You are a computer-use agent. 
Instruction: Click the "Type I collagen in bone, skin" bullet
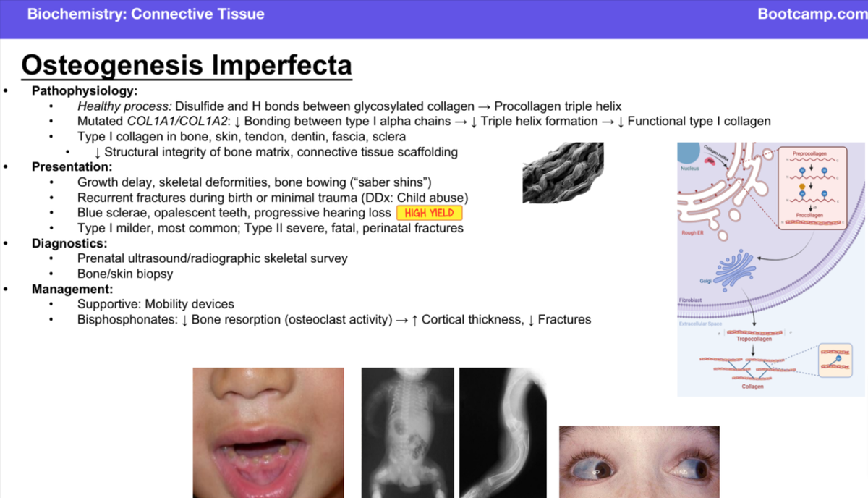pyautogui.click(x=242, y=136)
